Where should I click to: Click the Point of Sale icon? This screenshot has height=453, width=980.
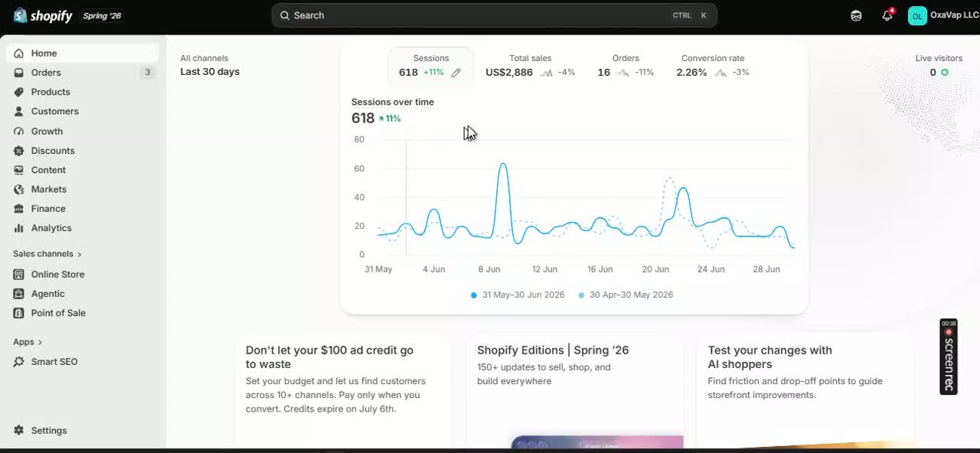click(x=18, y=313)
